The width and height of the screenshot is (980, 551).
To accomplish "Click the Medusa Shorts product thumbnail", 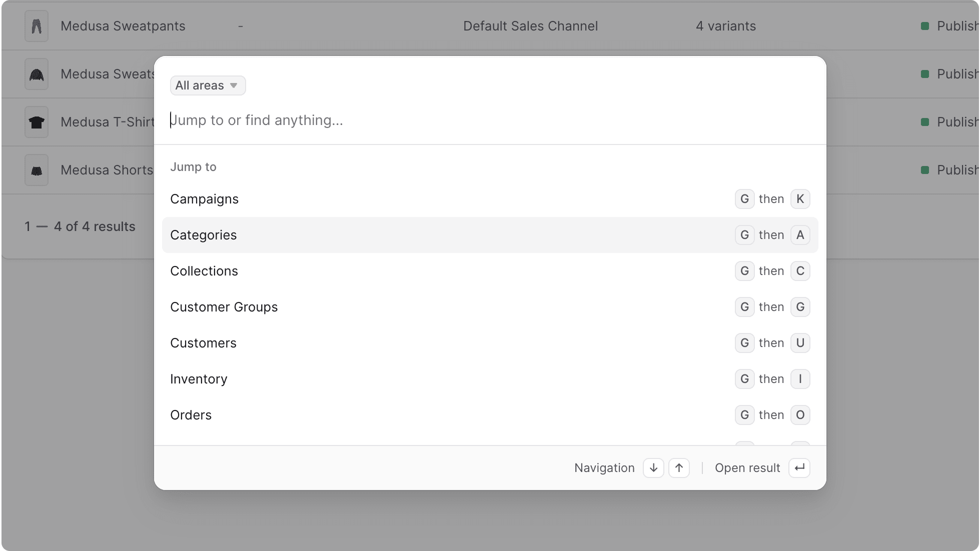I will coord(36,169).
